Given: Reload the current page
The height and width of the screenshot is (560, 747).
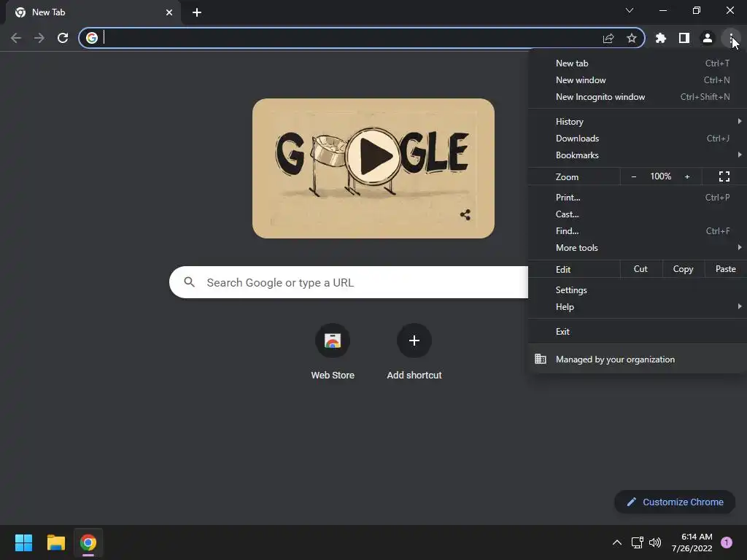Looking at the screenshot, I should (x=63, y=38).
